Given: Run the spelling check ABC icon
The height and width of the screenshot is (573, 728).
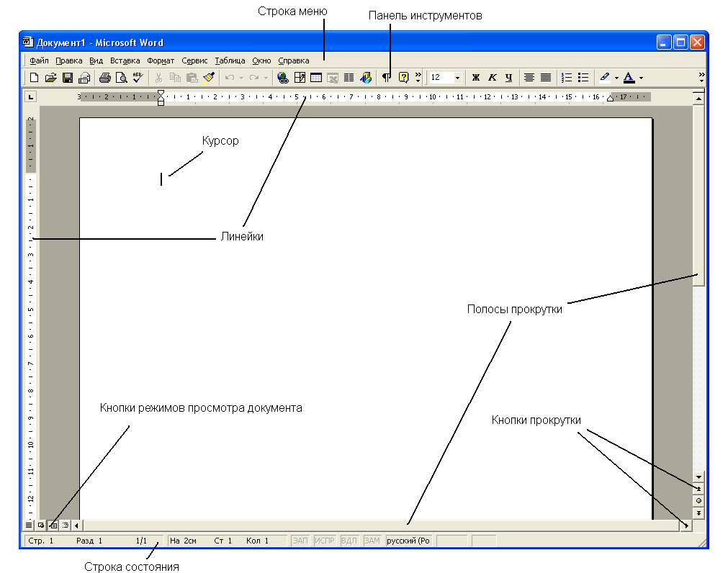Looking at the screenshot, I should tap(138, 78).
